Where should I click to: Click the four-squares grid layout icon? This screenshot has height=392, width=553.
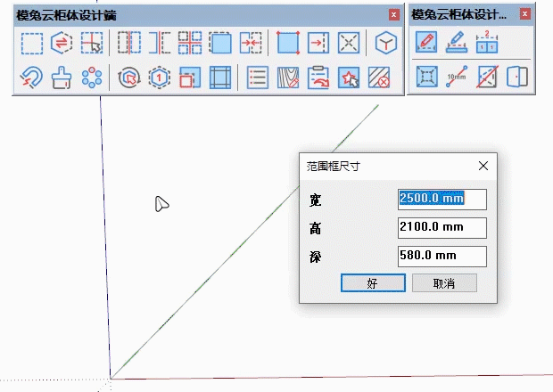pos(190,43)
